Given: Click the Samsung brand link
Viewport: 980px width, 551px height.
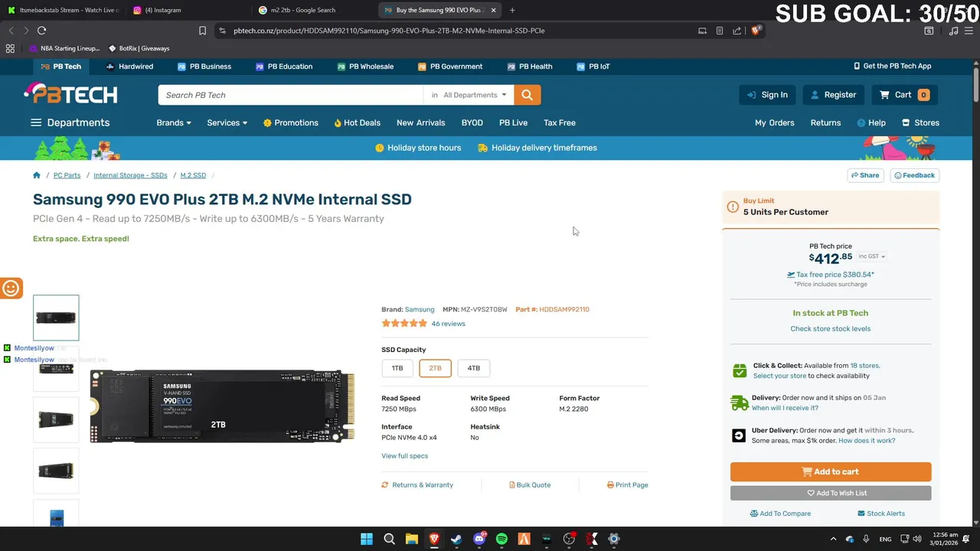Looking at the screenshot, I should click(x=420, y=309).
